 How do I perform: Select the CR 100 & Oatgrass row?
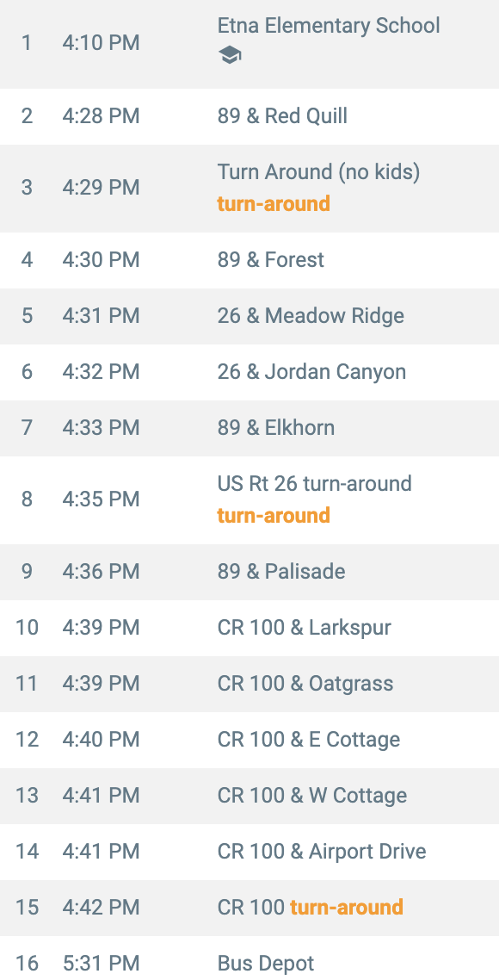pyautogui.click(x=249, y=684)
